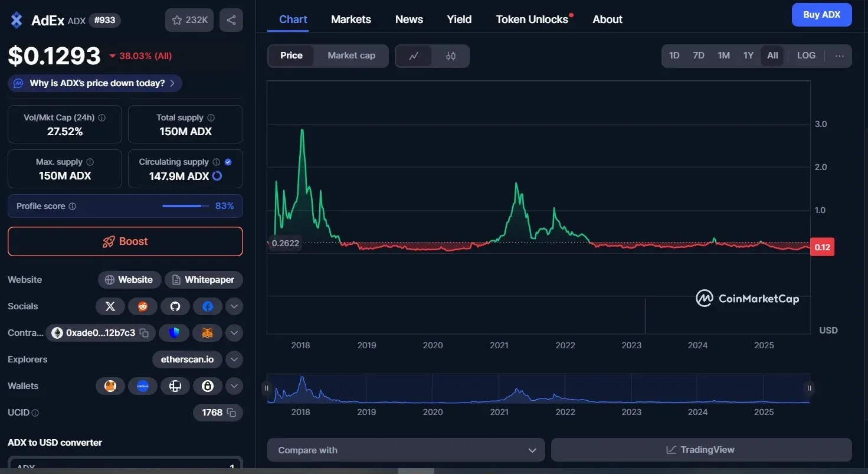Click the blue shield icon in Contracts row
Image resolution: width=868 pixels, height=474 pixels.
click(174, 333)
